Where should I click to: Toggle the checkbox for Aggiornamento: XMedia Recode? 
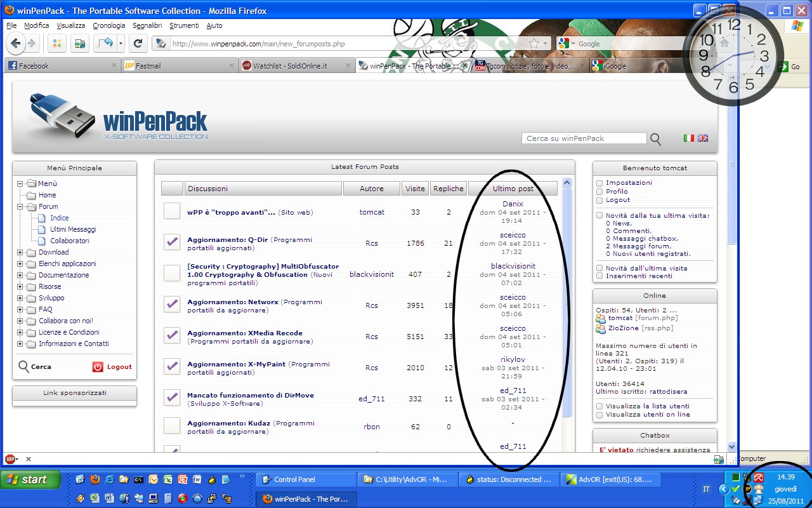pyautogui.click(x=172, y=335)
